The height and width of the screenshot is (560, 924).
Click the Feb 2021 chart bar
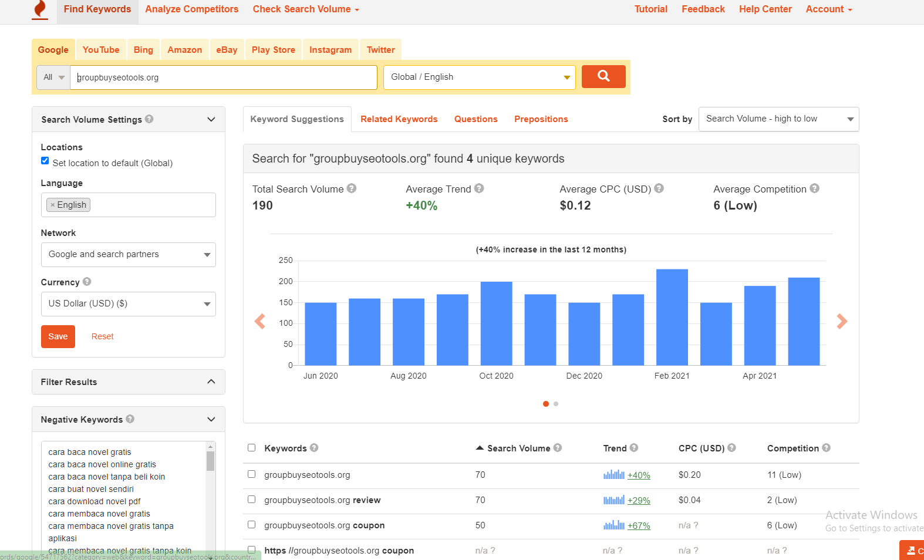[672, 317]
